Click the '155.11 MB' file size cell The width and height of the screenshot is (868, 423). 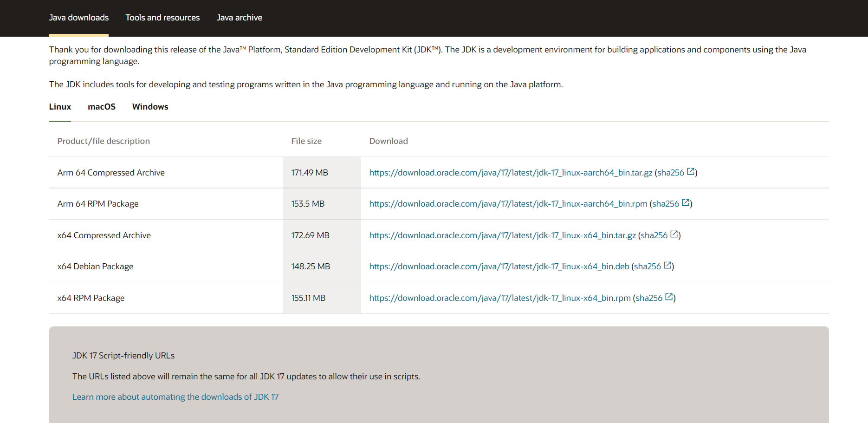322,298
